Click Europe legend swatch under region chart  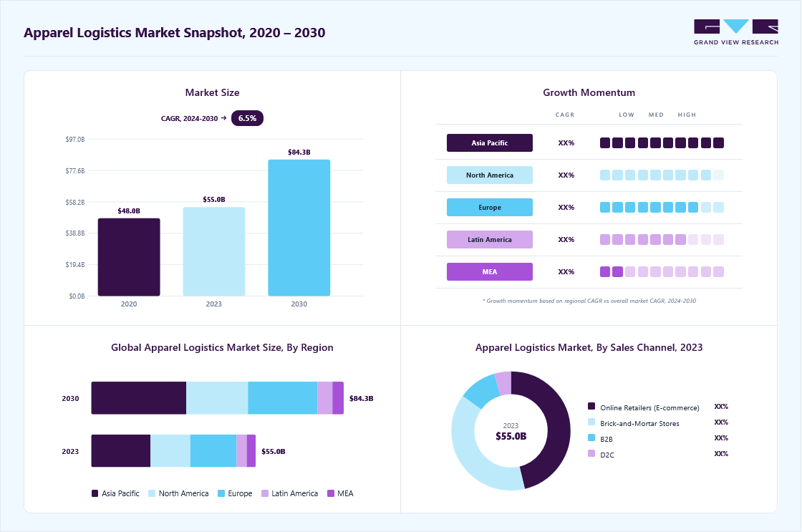(x=221, y=493)
